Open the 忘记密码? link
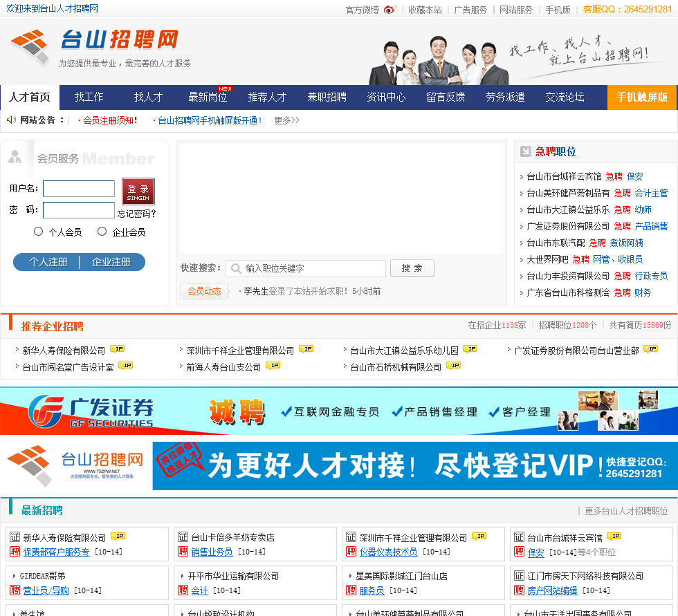This screenshot has height=616, width=678. (137, 214)
